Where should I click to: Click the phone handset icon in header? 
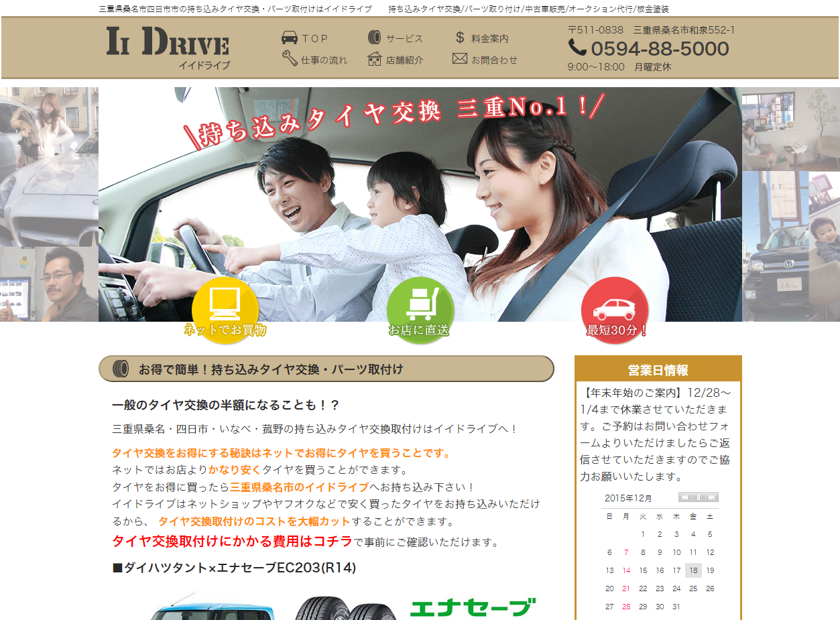click(577, 48)
